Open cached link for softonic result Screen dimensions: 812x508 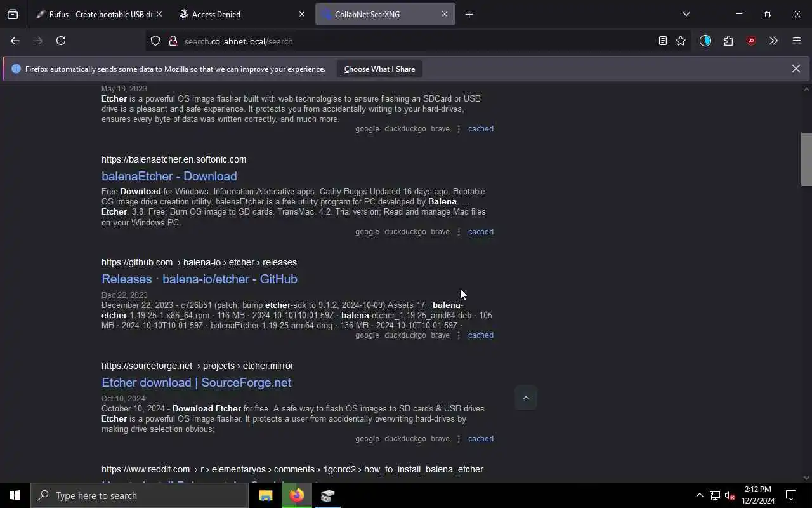tap(480, 231)
